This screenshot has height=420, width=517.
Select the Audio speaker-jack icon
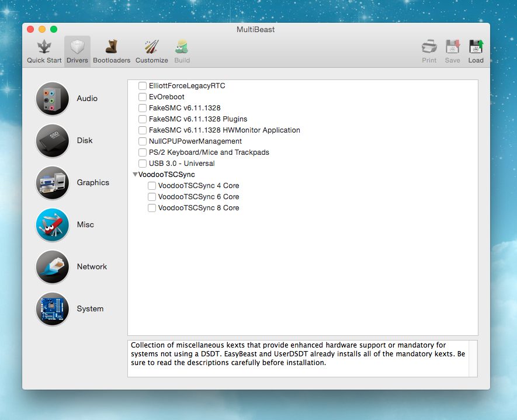[x=52, y=99]
